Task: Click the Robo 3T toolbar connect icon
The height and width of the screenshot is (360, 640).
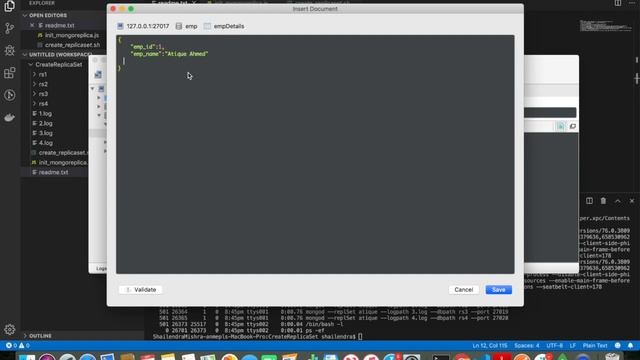Action: tap(98, 75)
